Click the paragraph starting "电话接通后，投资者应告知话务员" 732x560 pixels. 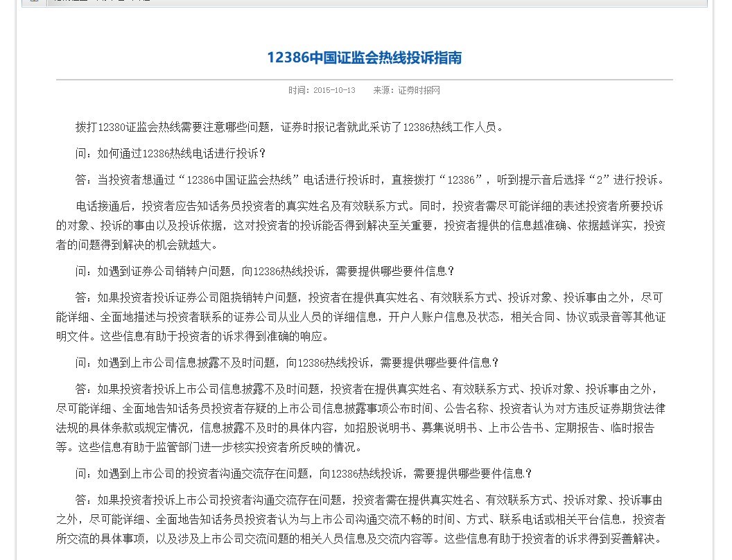coord(361,225)
